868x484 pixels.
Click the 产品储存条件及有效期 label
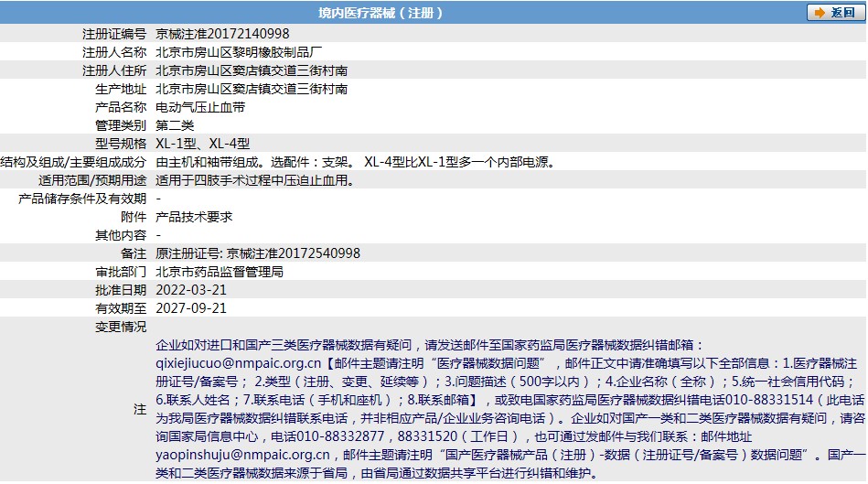point(82,199)
